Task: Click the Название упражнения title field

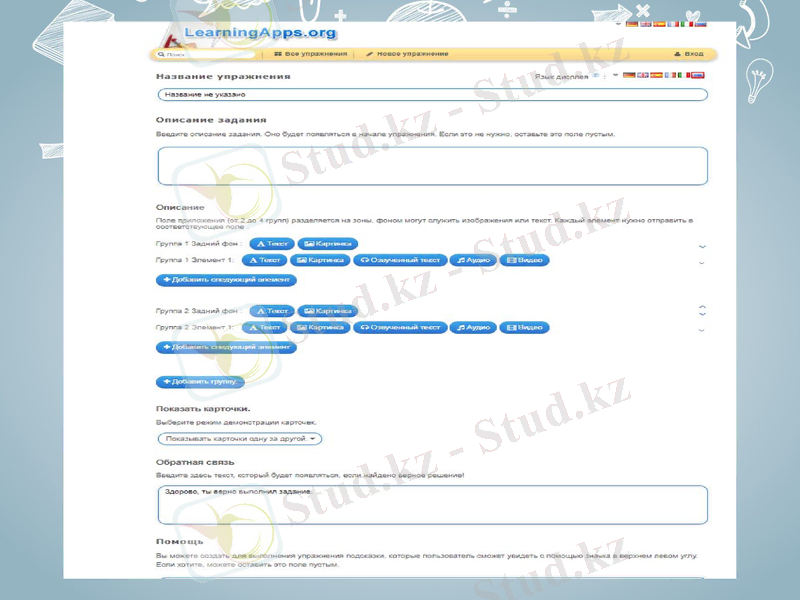Action: pos(432,95)
